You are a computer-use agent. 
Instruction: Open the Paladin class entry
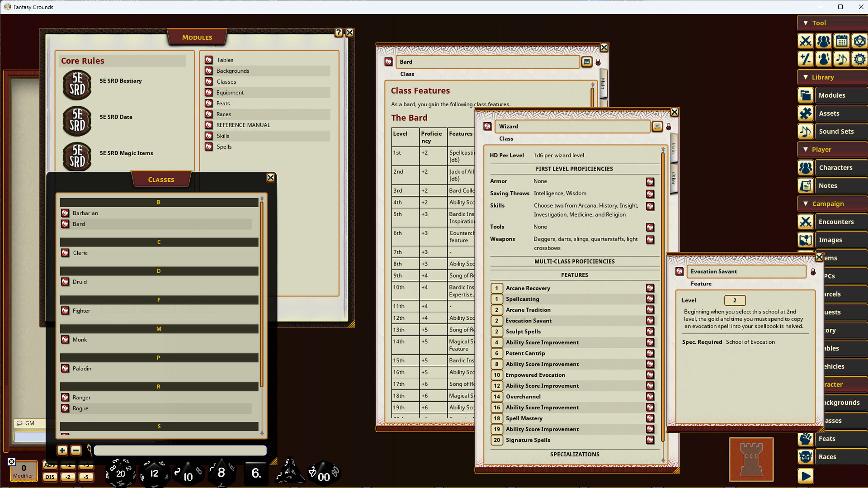pos(82,369)
